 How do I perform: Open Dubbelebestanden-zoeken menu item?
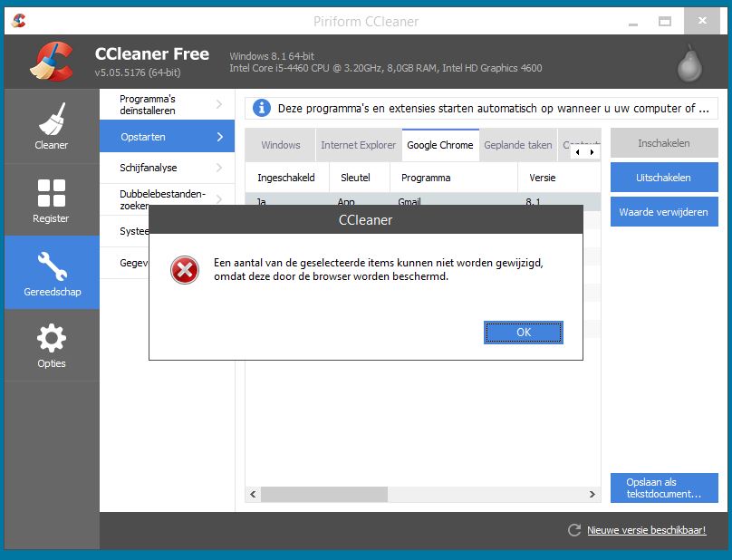tap(167, 199)
